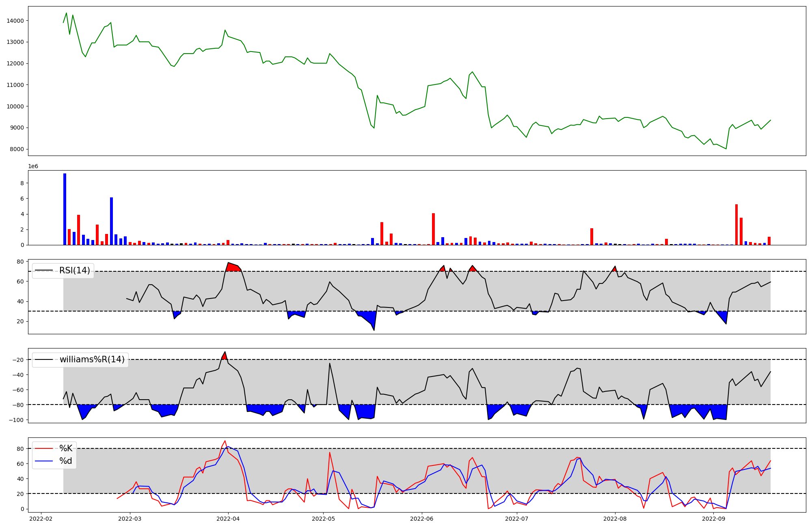Click the deepest blue oversold RSI dip in May
This screenshot has width=812, height=528.
[370, 319]
